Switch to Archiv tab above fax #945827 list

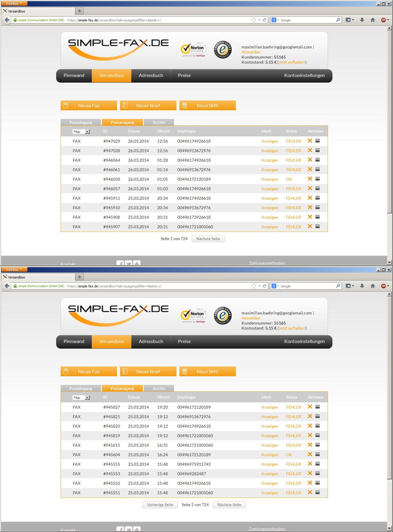pos(159,389)
